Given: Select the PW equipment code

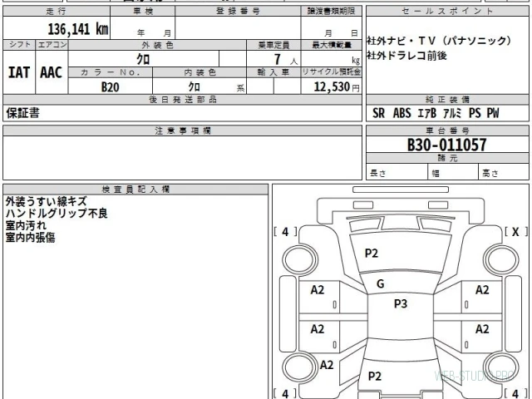Looking at the screenshot, I should coord(493,113).
